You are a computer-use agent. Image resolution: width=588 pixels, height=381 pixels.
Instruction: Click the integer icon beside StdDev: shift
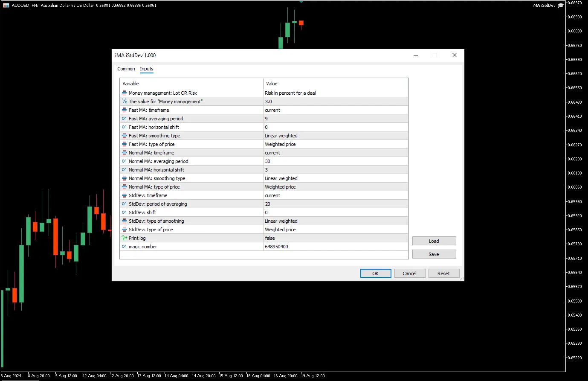coord(124,212)
